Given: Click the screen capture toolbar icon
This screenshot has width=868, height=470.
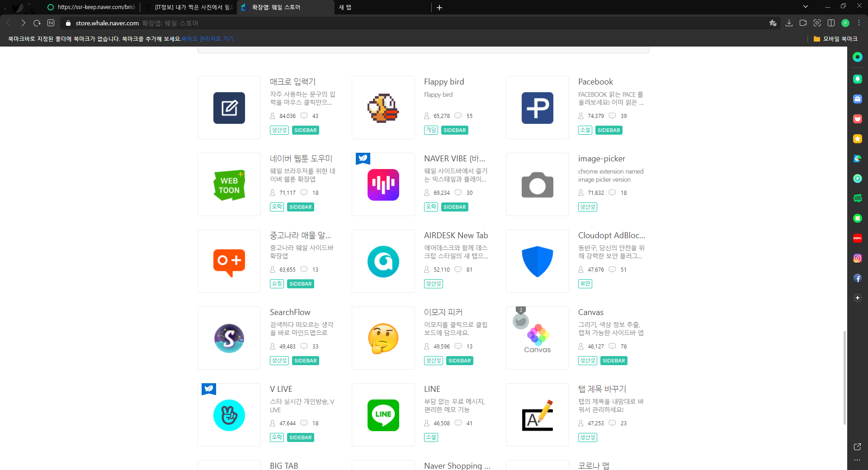Looking at the screenshot, I should [817, 23].
